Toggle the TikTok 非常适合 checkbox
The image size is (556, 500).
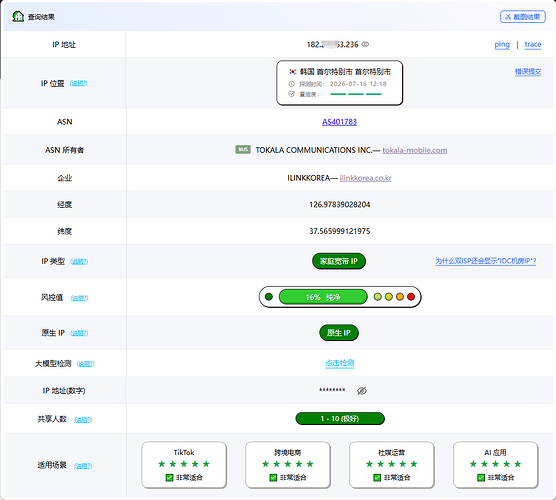(169, 478)
